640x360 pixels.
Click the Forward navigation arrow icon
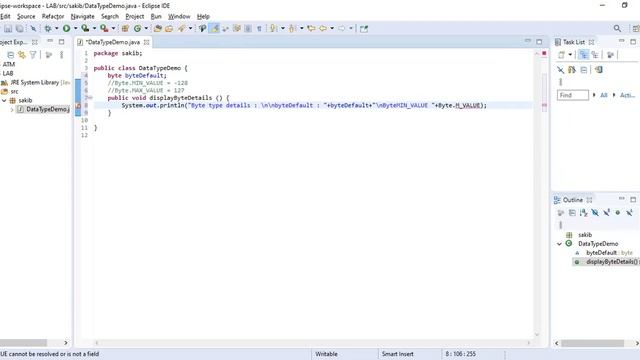342,29
